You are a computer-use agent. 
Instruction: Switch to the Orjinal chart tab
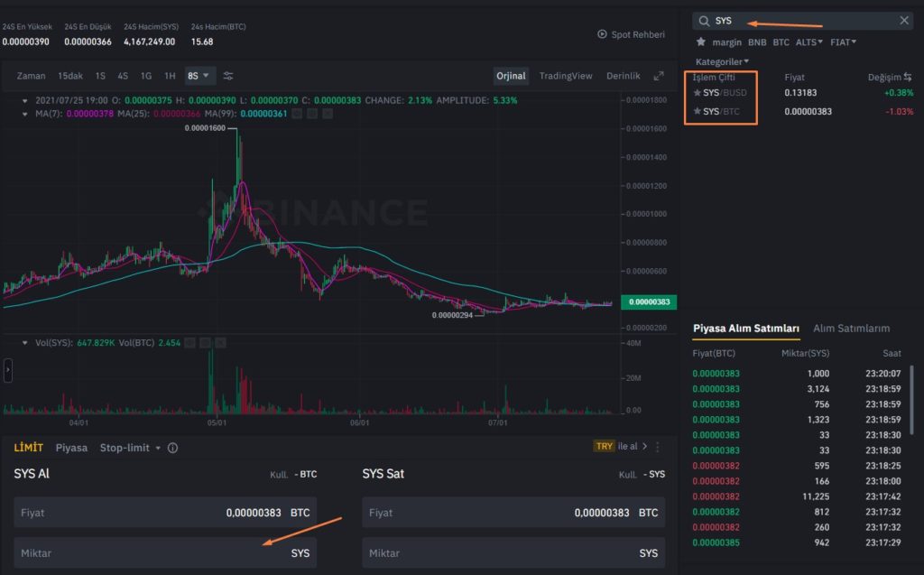[511, 76]
